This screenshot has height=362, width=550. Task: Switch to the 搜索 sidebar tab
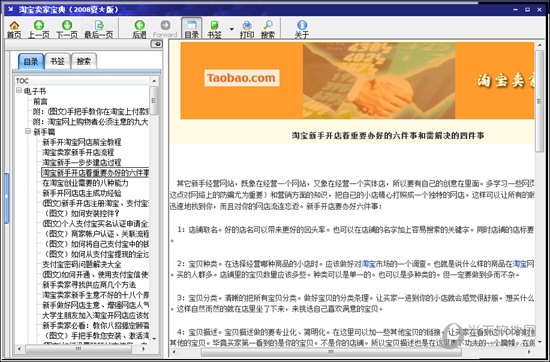84,61
